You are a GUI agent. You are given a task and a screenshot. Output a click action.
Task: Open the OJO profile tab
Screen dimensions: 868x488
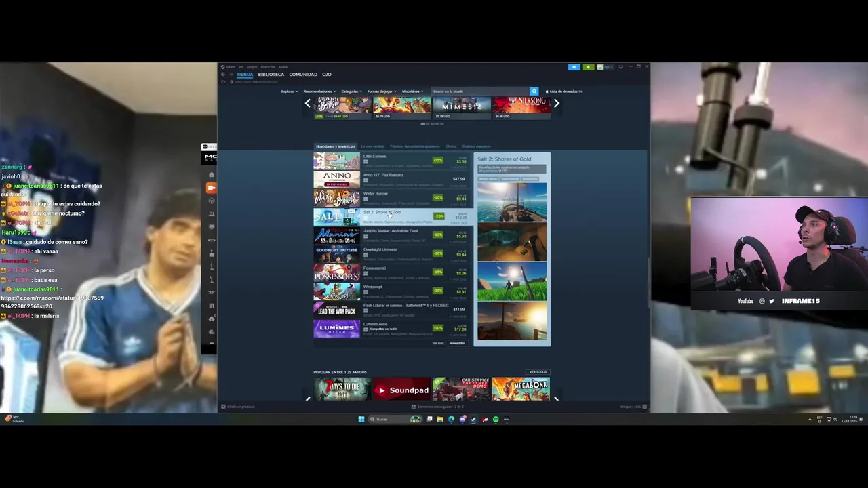pyautogui.click(x=327, y=74)
